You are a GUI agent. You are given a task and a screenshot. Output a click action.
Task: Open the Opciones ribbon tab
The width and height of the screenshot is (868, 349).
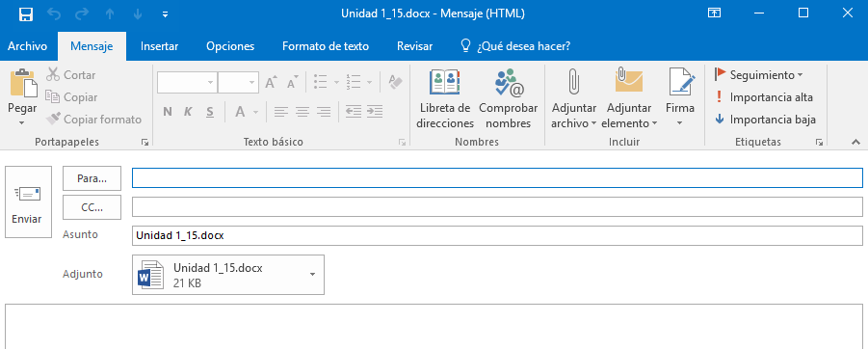230,46
